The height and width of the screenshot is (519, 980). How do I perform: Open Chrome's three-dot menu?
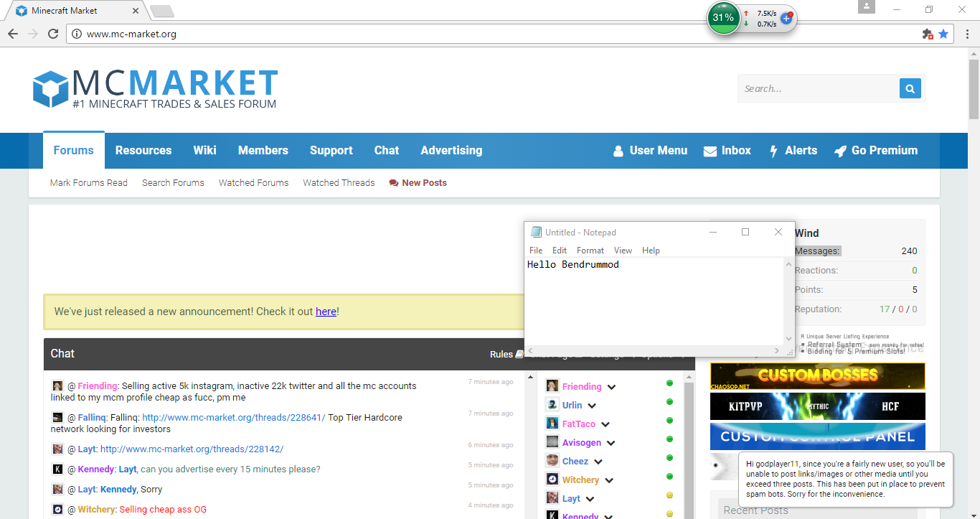pos(967,34)
